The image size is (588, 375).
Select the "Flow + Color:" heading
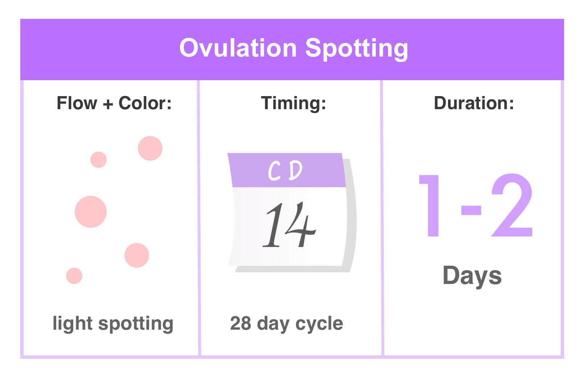114,103
